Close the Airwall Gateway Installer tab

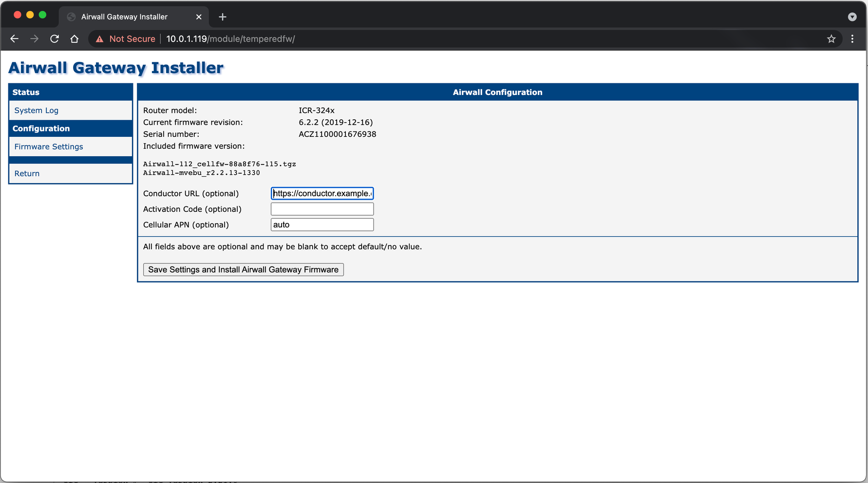coord(199,17)
